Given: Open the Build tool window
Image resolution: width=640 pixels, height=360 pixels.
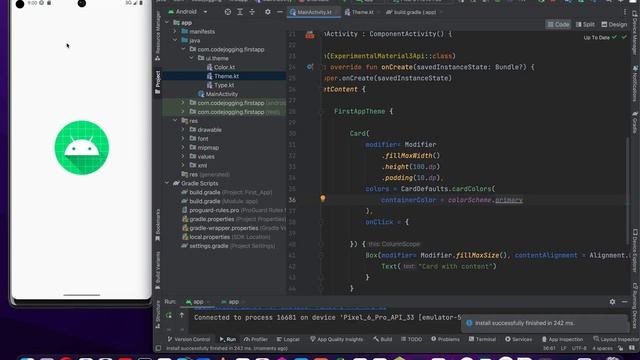Looking at the screenshot, I should pyautogui.click(x=382, y=339).
